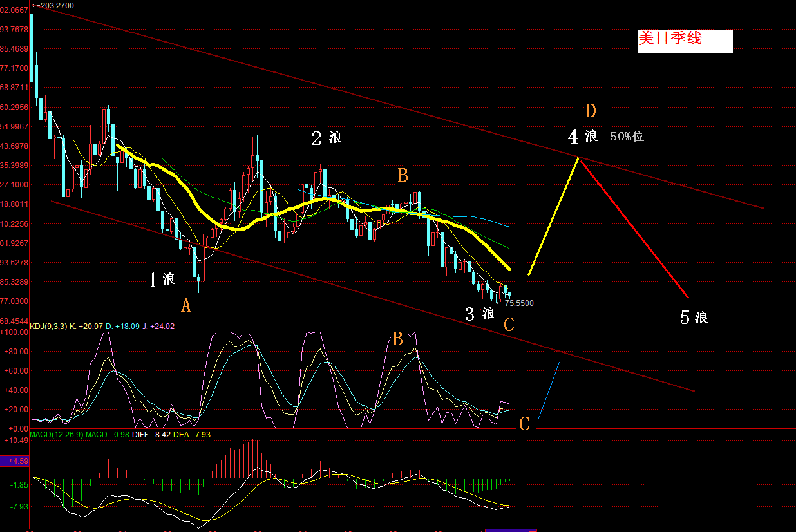Click the orange letter A marker

tap(185, 305)
